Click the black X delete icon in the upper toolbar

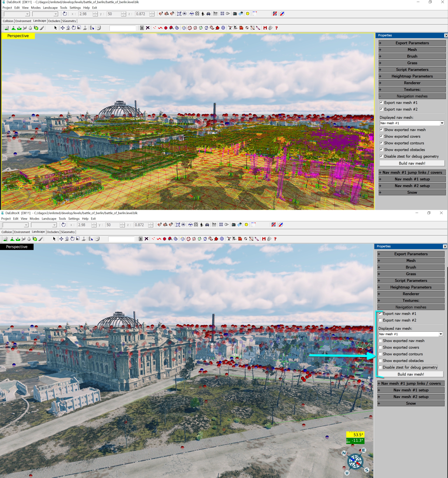[148, 28]
